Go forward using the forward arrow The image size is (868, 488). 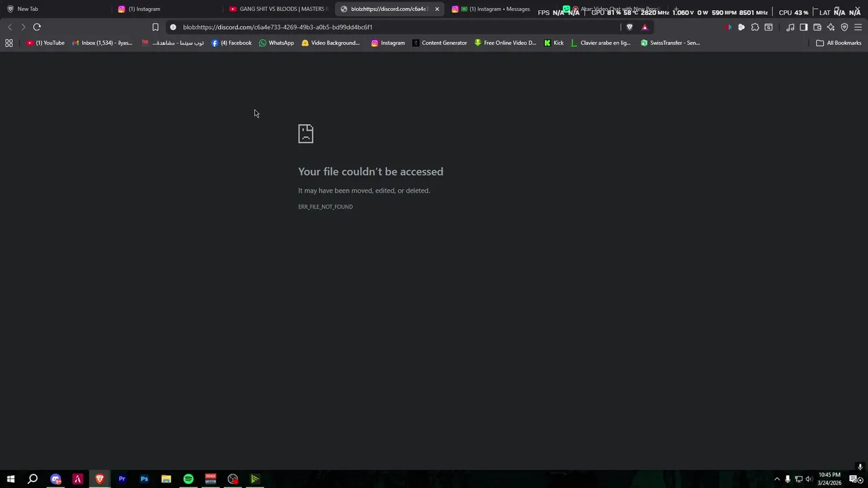click(x=23, y=27)
